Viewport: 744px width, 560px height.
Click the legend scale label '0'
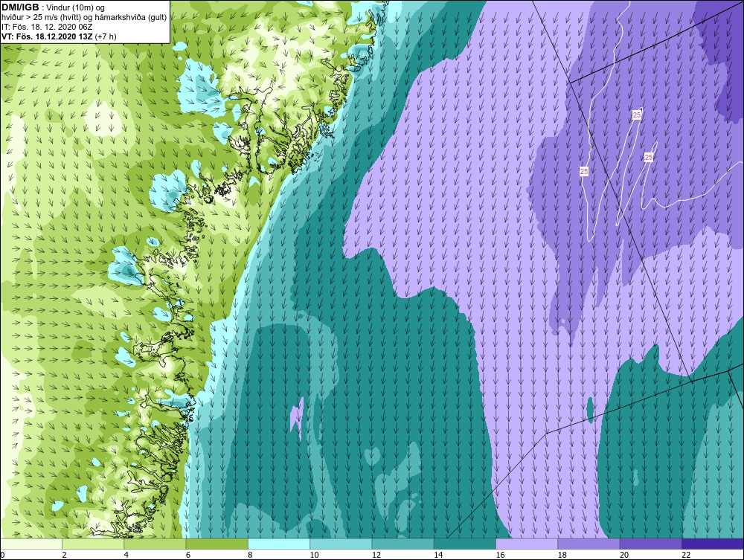[2, 556]
